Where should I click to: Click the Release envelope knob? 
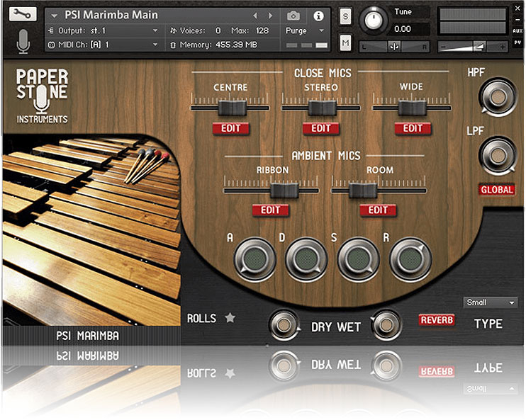click(411, 259)
